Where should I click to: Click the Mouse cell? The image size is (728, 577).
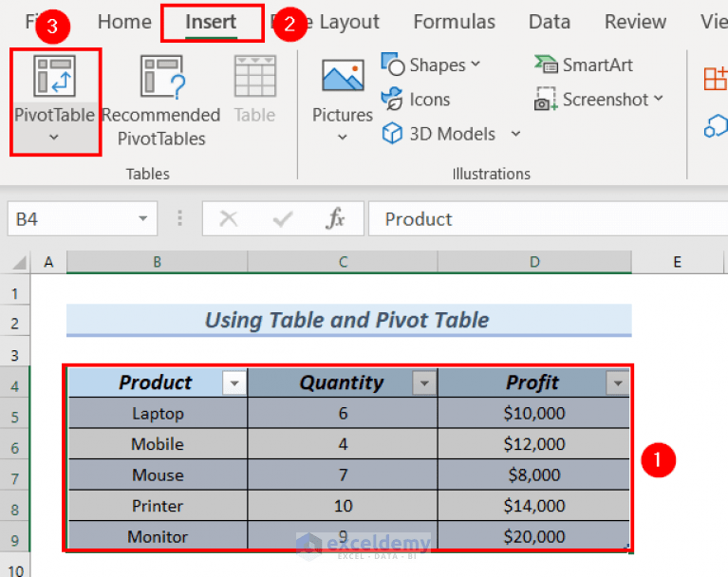158,475
